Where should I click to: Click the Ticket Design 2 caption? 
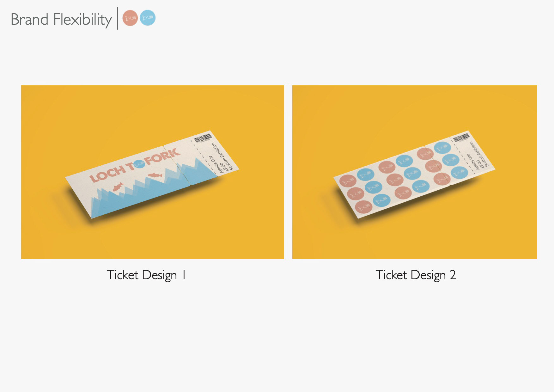(416, 275)
